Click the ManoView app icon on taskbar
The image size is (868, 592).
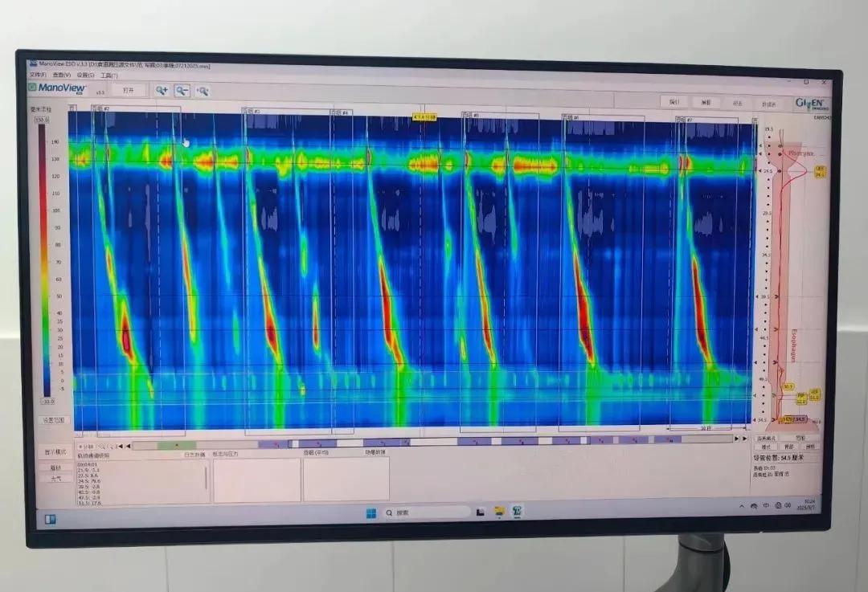517,511
